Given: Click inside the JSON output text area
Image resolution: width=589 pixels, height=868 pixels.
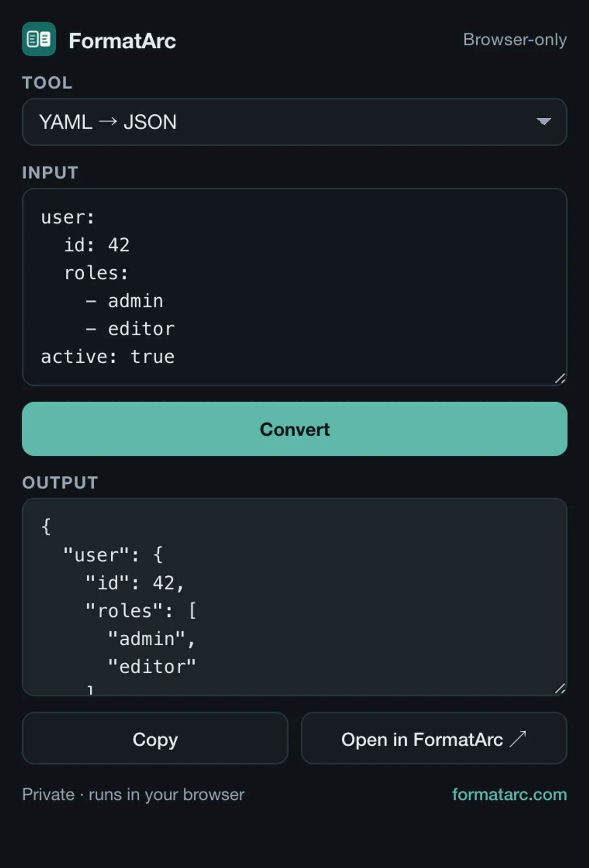Looking at the screenshot, I should pyautogui.click(x=294, y=597).
